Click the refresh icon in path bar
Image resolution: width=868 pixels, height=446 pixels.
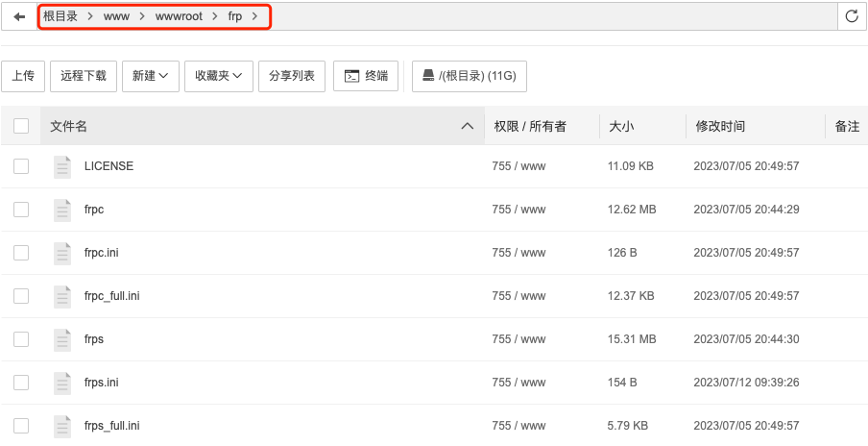(851, 16)
